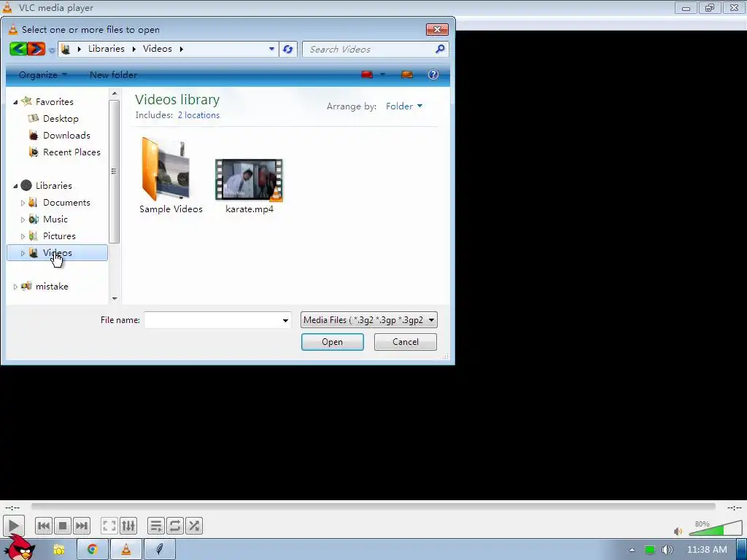Go back in file dialog
The width and height of the screenshot is (747, 560).
pyautogui.click(x=18, y=49)
